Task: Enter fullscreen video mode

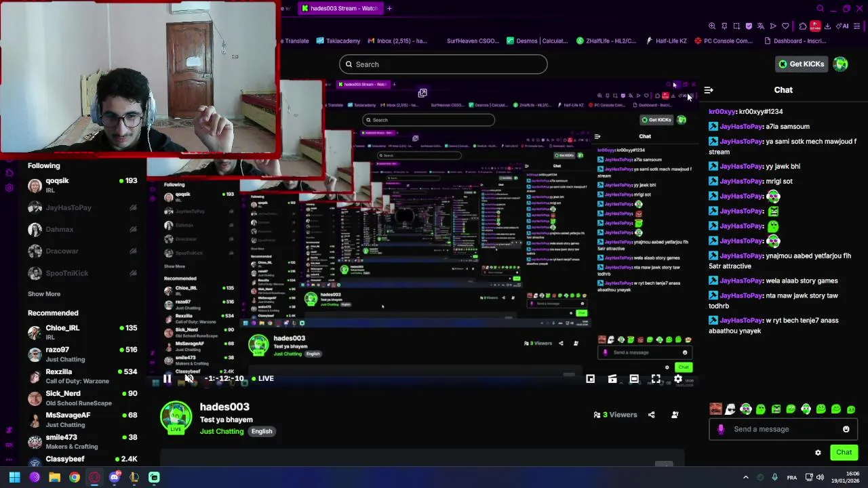Action: [656, 379]
